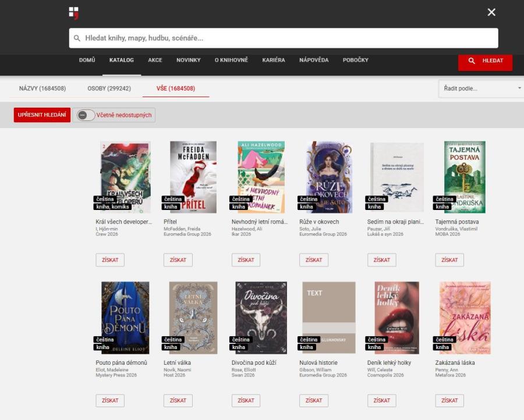Open cover of Pouto pána démonů
The width and height of the screenshot is (524, 420).
125,318
